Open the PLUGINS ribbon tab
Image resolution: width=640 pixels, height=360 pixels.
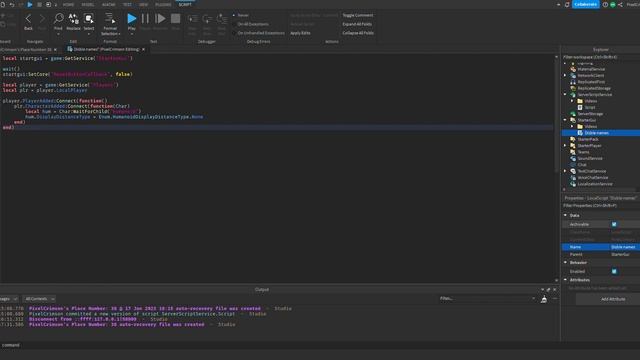[x=163, y=4]
